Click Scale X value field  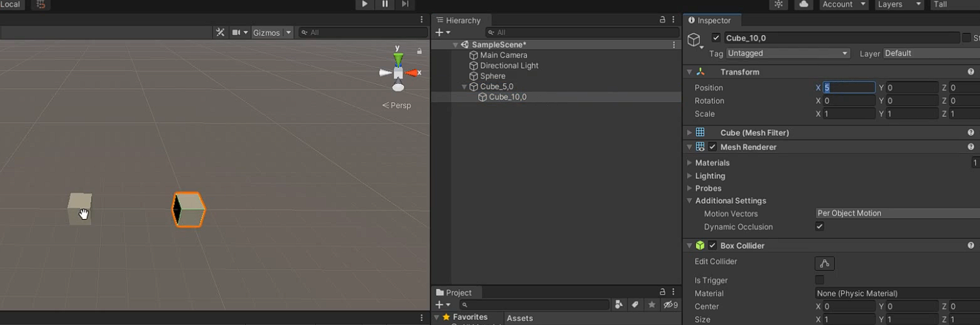pos(849,114)
